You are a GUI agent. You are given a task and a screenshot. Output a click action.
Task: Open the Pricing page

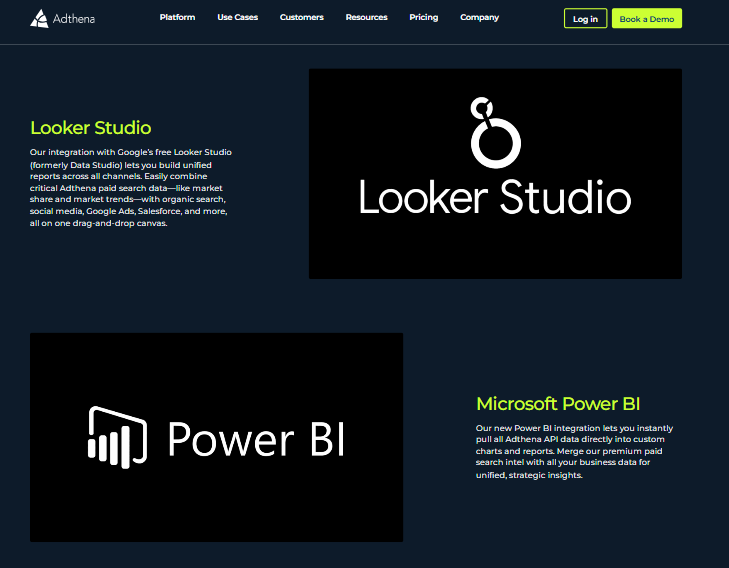pyautogui.click(x=423, y=18)
